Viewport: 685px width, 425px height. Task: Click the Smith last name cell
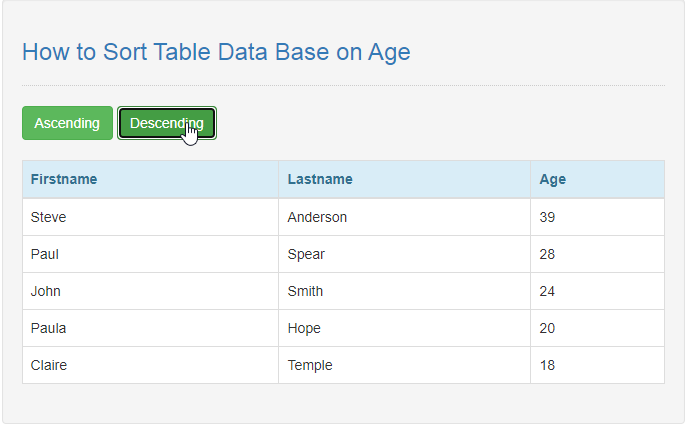tap(405, 291)
